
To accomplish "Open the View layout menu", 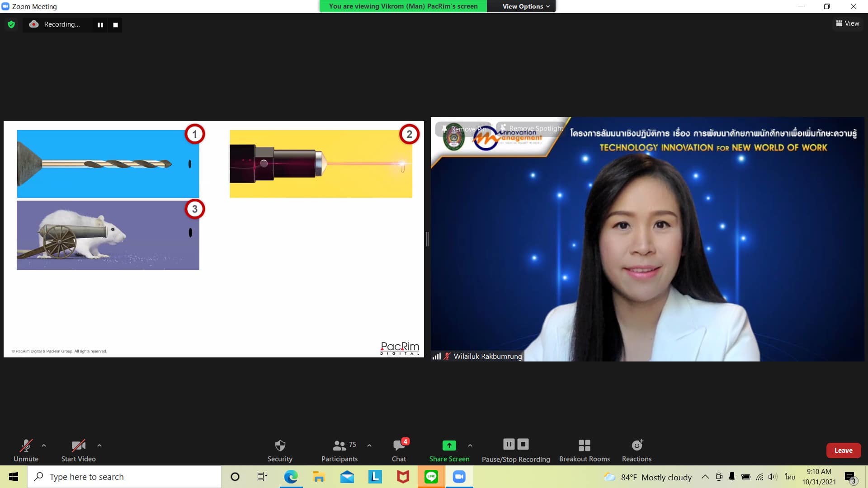I will 847,23.
